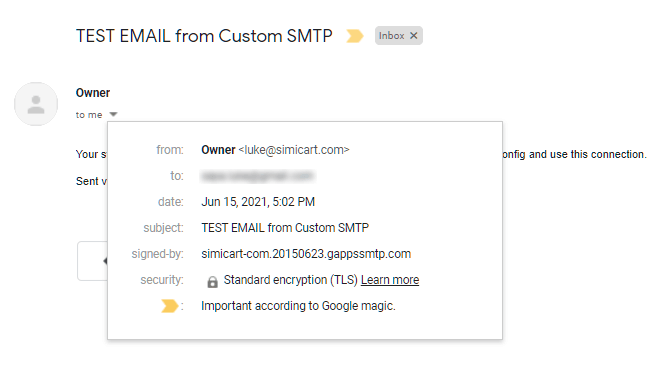Click the "to me" recipient text
This screenshot has width=669, height=371.
coord(89,115)
